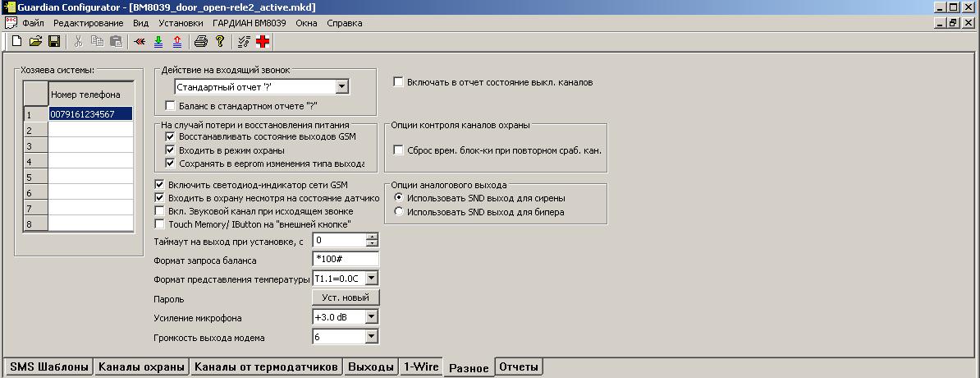Click the green download arrow icon

(x=158, y=41)
